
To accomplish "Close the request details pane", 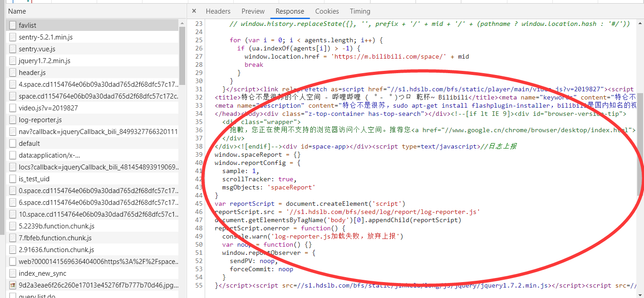I will pyautogui.click(x=194, y=11).
